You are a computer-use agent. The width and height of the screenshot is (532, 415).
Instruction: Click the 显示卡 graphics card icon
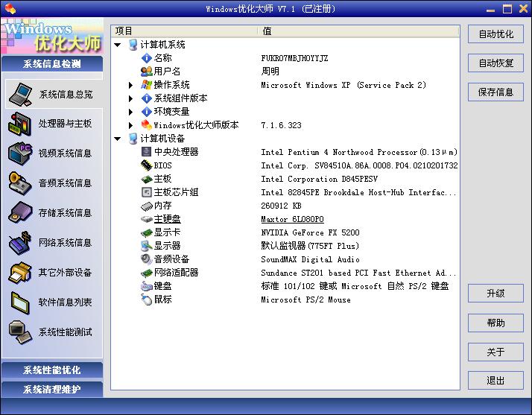point(146,232)
